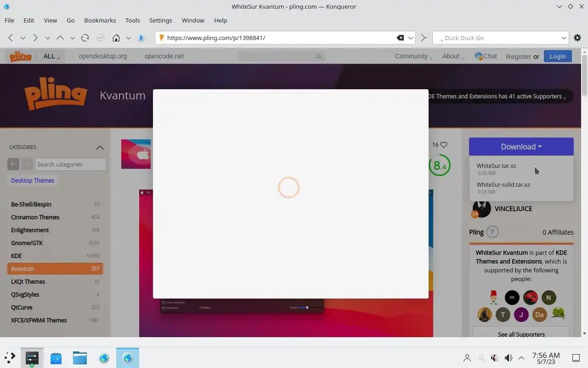Collapse the CATEGORIES panel

click(100, 147)
